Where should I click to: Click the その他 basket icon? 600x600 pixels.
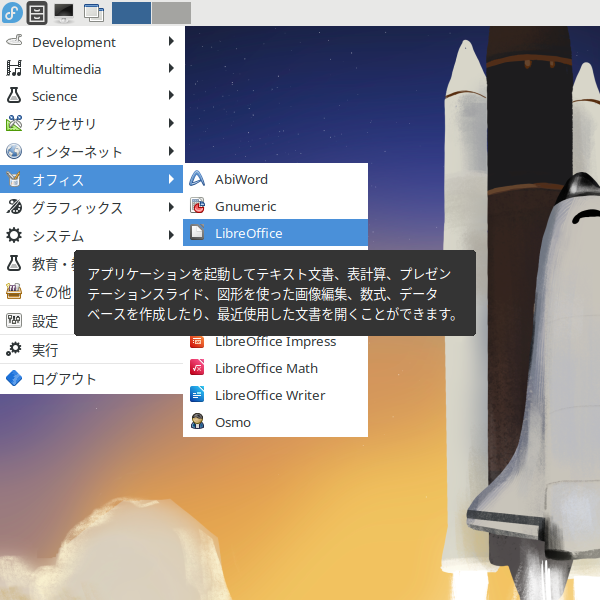pos(14,291)
